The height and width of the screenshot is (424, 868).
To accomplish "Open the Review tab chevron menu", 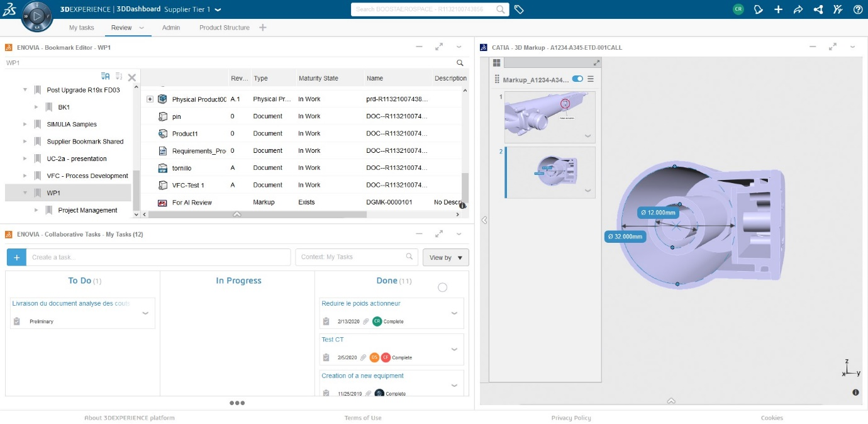I will tap(142, 28).
